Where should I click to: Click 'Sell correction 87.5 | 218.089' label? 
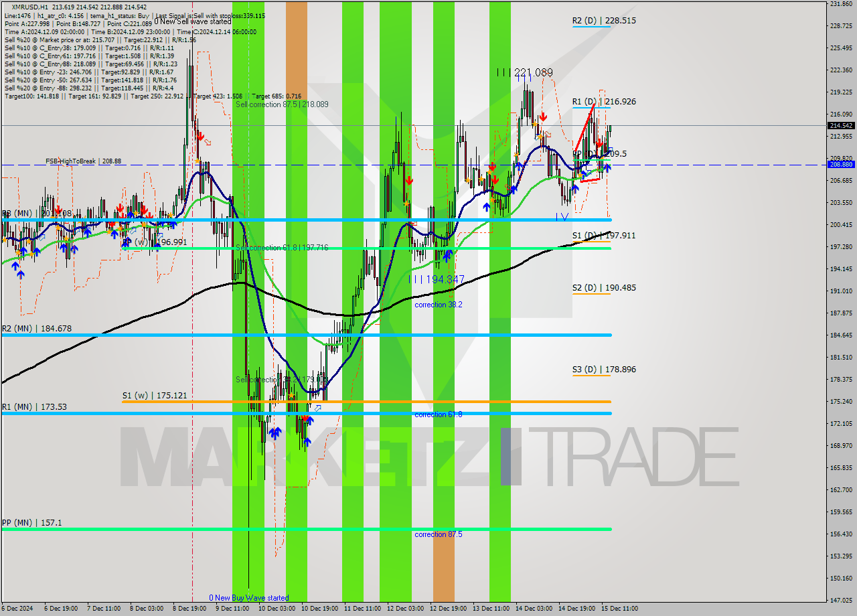point(282,104)
